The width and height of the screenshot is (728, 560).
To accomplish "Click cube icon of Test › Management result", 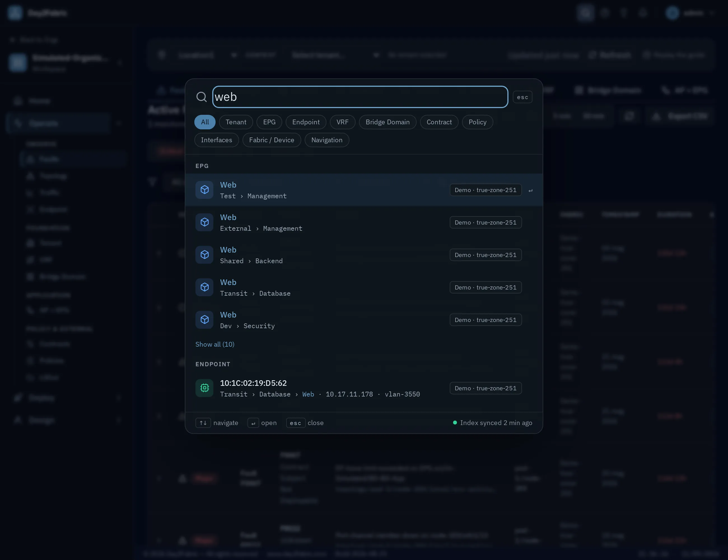I will click(204, 190).
